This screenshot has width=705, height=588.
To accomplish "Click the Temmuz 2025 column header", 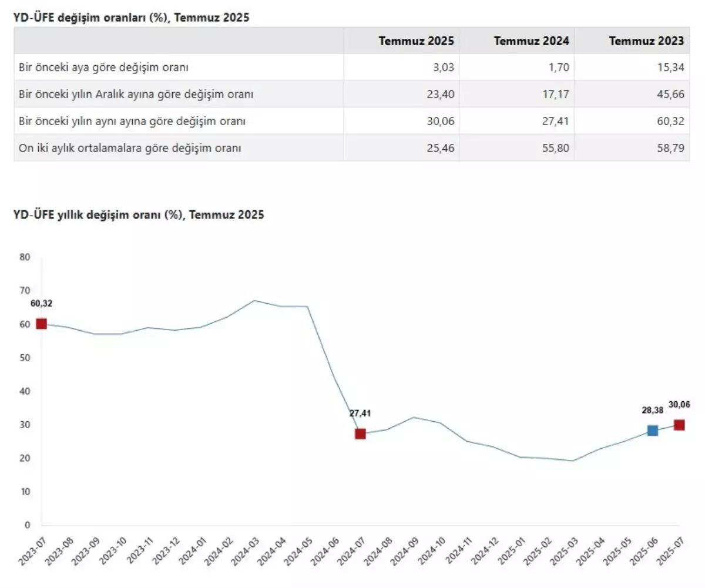I will point(416,41).
